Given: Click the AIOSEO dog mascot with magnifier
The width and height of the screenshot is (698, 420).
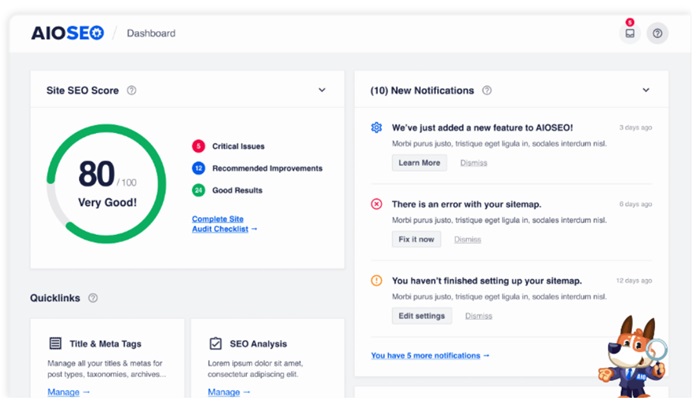Looking at the screenshot, I should click(632, 357).
